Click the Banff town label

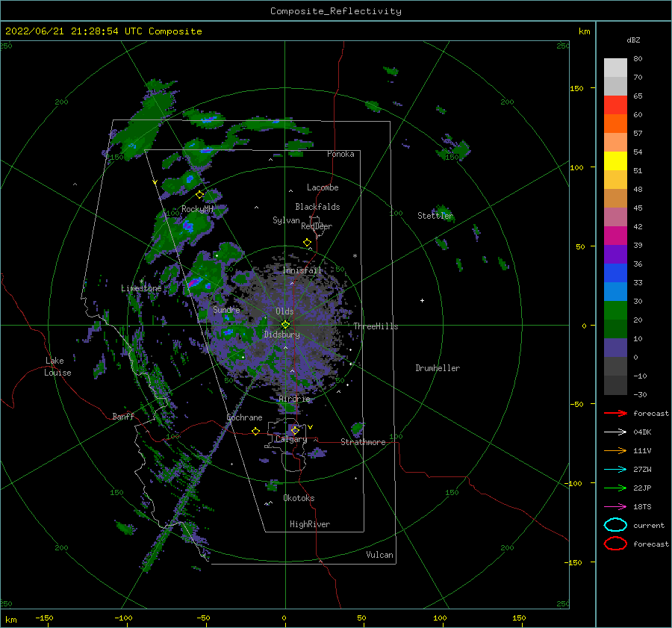[x=123, y=416]
